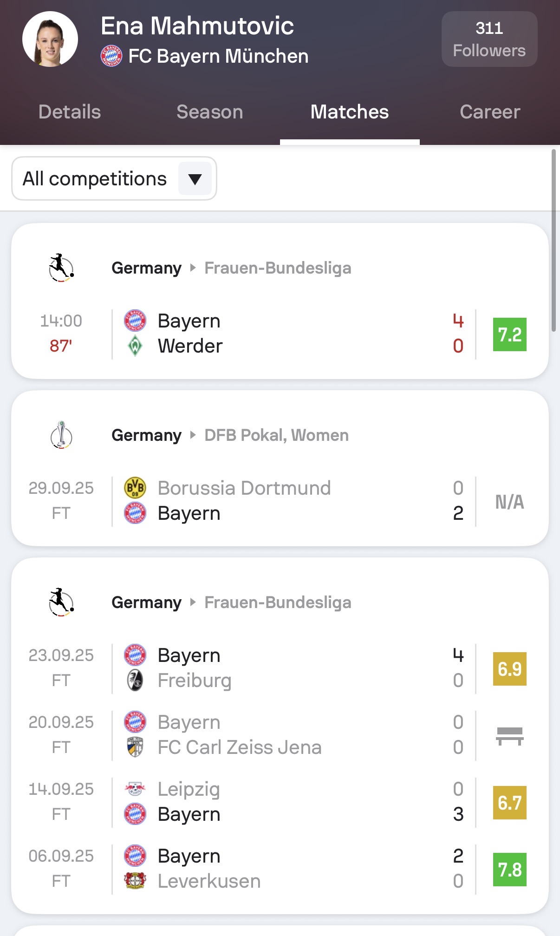The height and width of the screenshot is (936, 560).
Task: Click the Borussia Dortmund crest
Action: pyautogui.click(x=135, y=488)
